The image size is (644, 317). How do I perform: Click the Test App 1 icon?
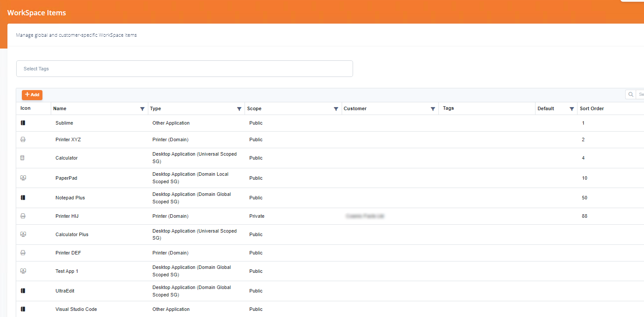pyautogui.click(x=23, y=271)
